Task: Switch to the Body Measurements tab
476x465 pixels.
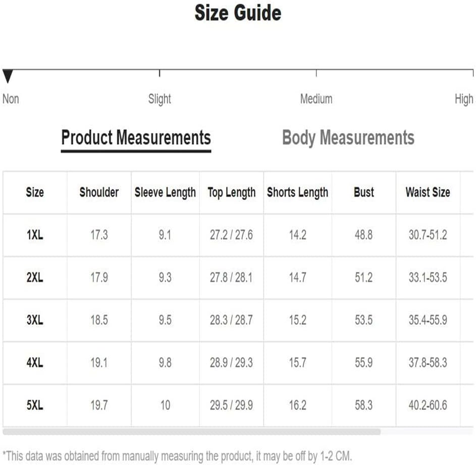Action: click(x=348, y=138)
